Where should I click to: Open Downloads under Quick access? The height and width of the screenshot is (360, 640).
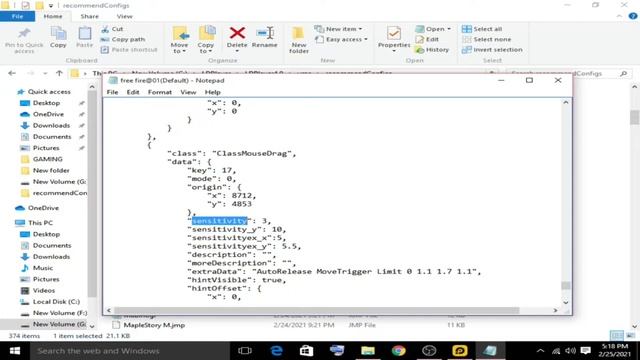51,125
